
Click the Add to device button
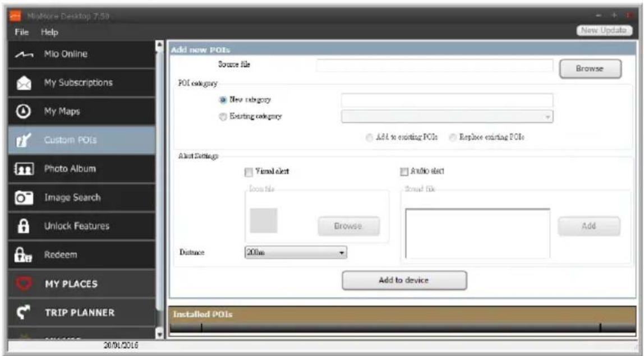404,280
